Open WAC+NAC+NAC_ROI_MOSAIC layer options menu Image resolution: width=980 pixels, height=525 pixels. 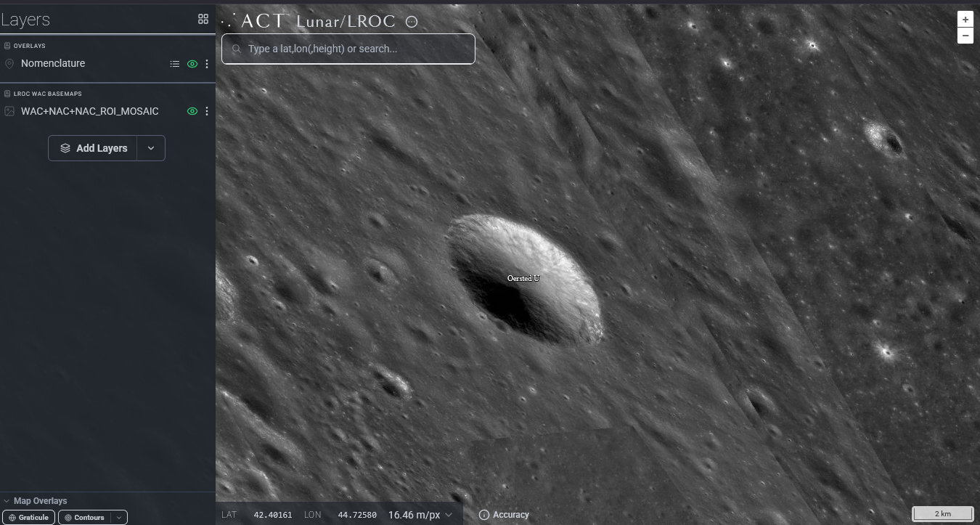(x=207, y=111)
